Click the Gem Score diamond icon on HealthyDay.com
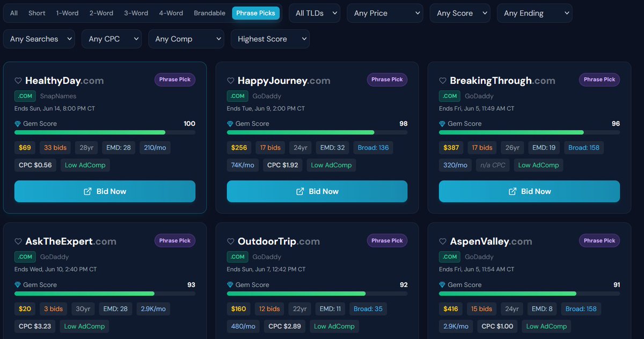The height and width of the screenshot is (339, 644). point(18,124)
